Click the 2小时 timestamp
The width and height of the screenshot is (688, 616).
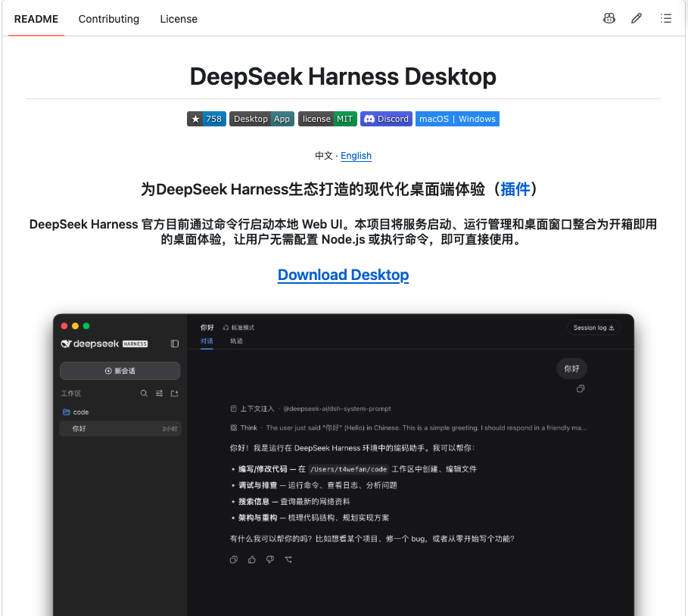(x=170, y=429)
